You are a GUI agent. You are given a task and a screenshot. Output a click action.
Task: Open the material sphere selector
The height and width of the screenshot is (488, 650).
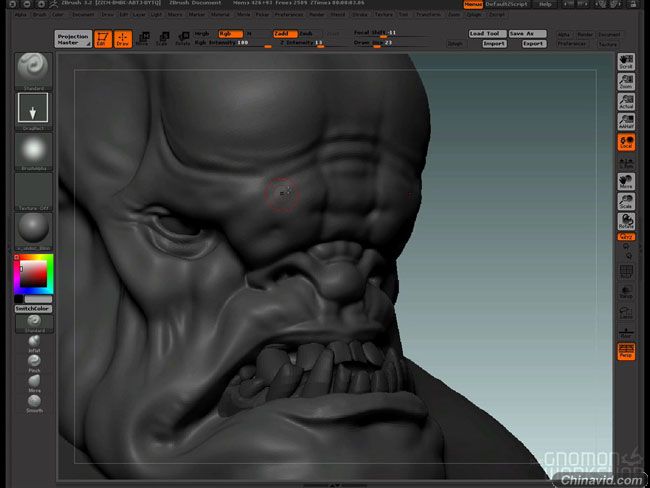34,226
